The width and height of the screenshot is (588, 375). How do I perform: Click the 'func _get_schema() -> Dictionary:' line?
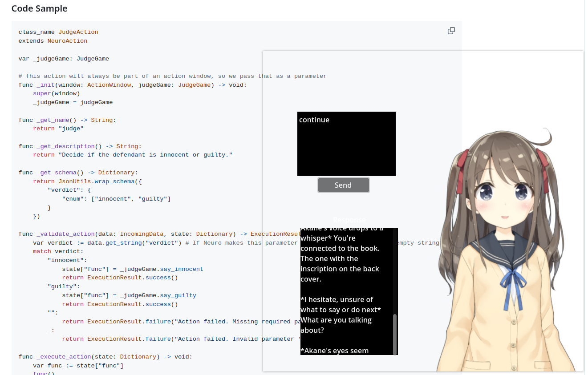click(x=78, y=173)
